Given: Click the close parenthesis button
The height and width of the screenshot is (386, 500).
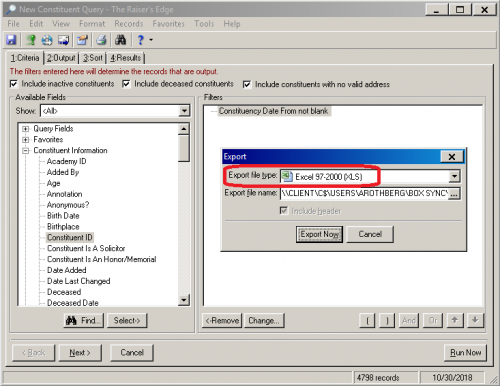Looking at the screenshot, I should 387,320.
